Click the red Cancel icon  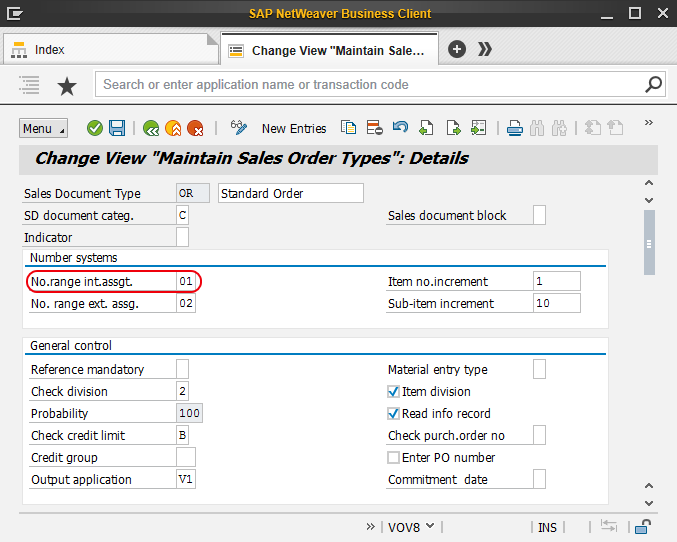coord(195,128)
